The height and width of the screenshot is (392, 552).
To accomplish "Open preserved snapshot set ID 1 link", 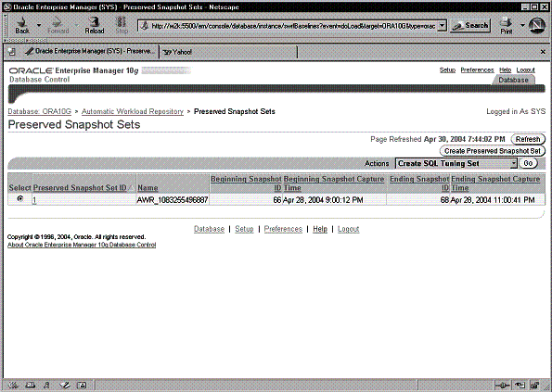I will [34, 200].
